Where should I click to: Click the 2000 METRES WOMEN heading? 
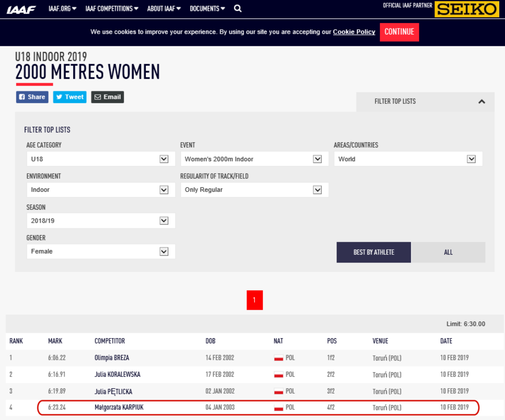88,72
